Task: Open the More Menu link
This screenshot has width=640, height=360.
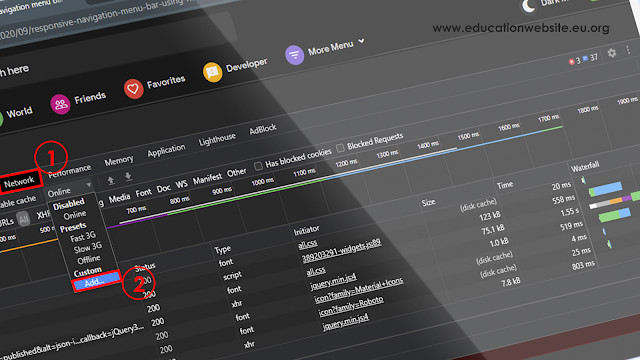Action: (x=331, y=48)
